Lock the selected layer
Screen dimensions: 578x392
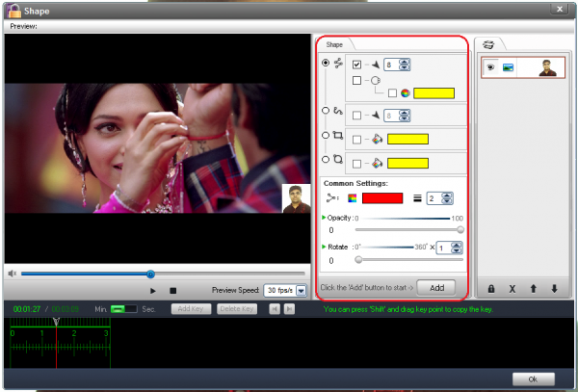(491, 289)
